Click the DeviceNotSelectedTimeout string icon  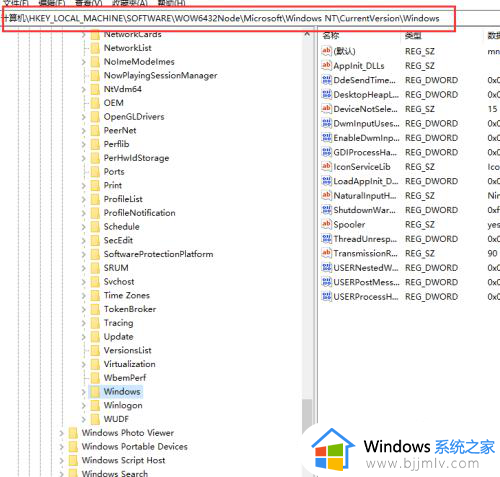click(326, 109)
